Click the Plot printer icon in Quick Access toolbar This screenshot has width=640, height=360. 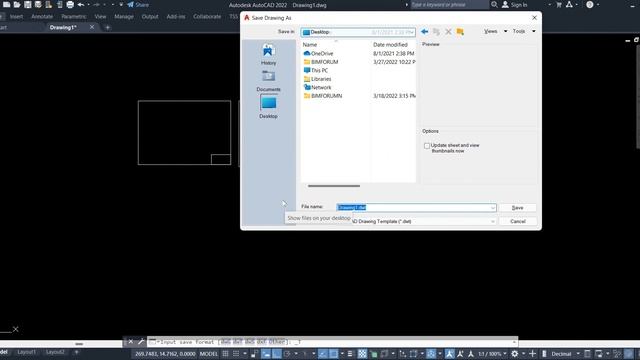[x=70, y=4]
